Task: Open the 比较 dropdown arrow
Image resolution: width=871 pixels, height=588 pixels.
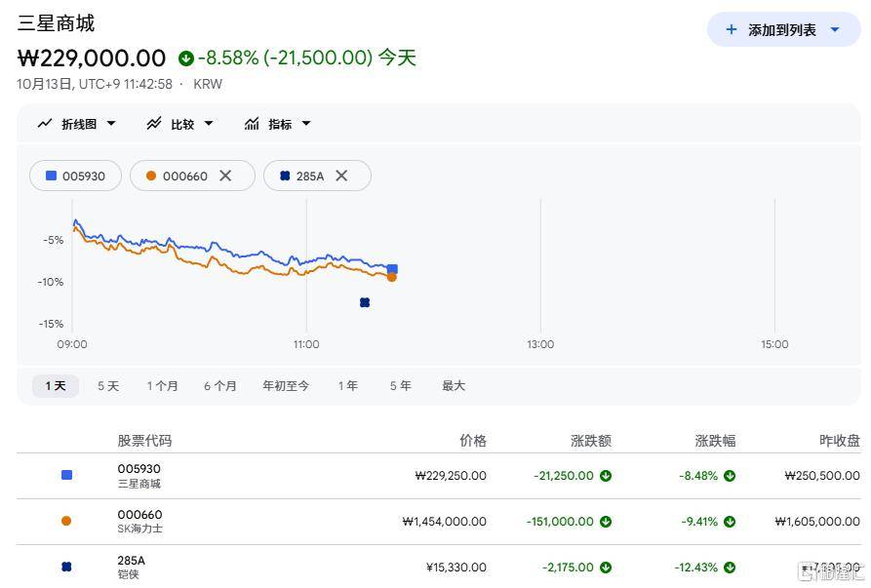Action: pos(209,123)
